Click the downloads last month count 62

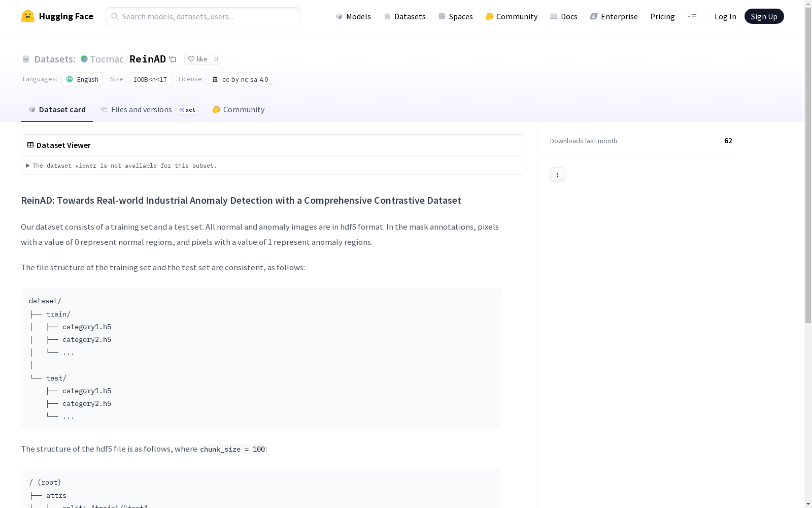pos(728,141)
